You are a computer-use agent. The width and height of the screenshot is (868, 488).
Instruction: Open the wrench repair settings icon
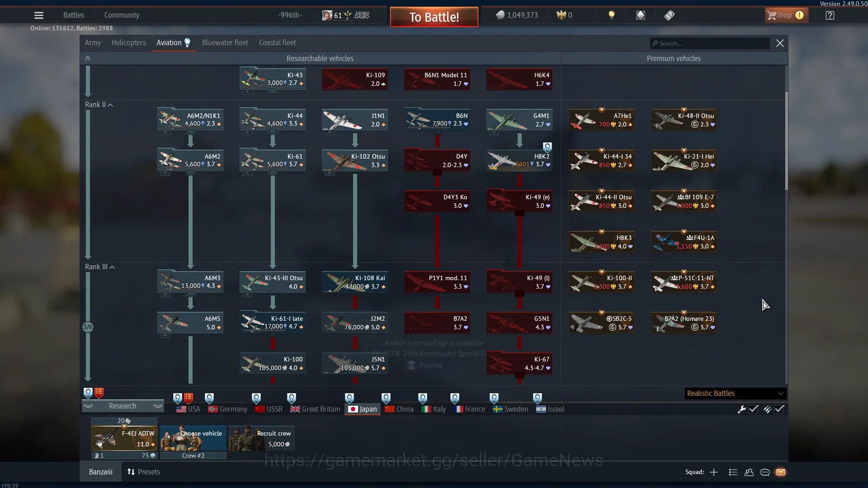pos(741,409)
